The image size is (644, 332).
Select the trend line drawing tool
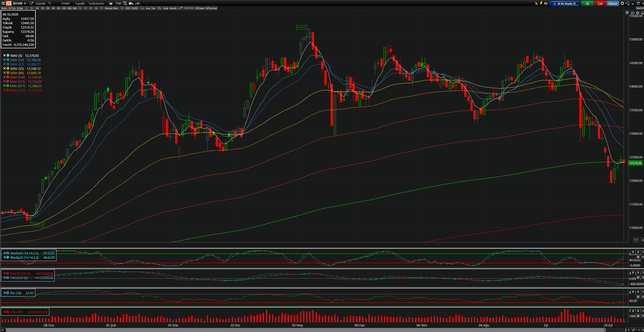[180, 8]
